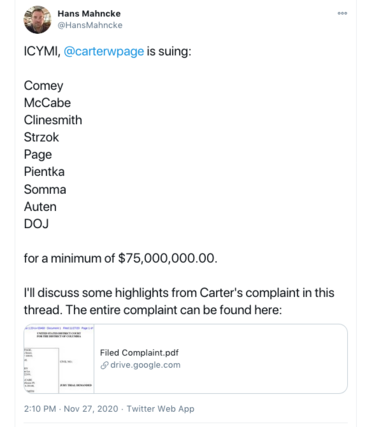The width and height of the screenshot is (374, 427).
Task: Click the link icon beside drive.google.com
Action: [x=104, y=365]
